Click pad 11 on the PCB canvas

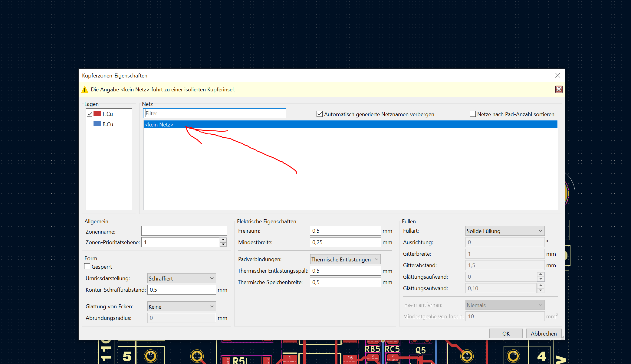click(x=197, y=356)
